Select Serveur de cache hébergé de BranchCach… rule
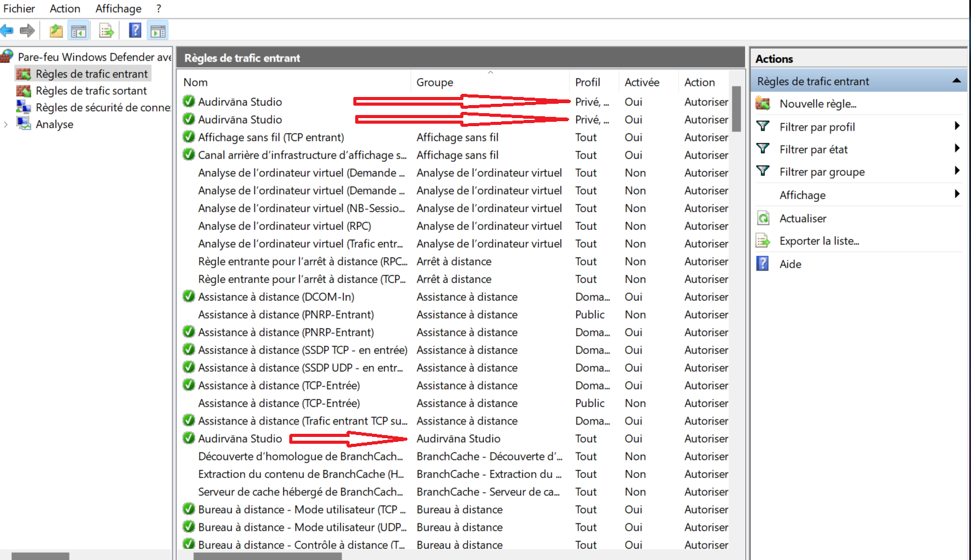 300,492
